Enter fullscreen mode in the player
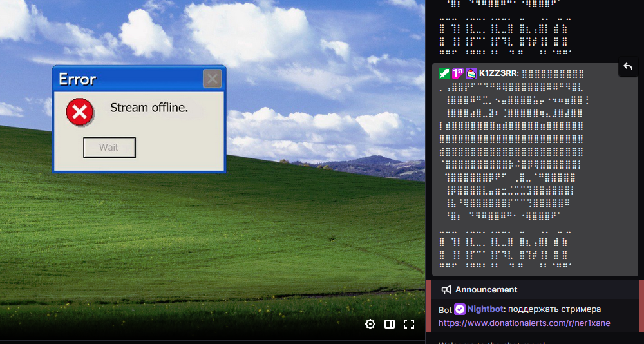This screenshot has width=644, height=344. pyautogui.click(x=409, y=324)
